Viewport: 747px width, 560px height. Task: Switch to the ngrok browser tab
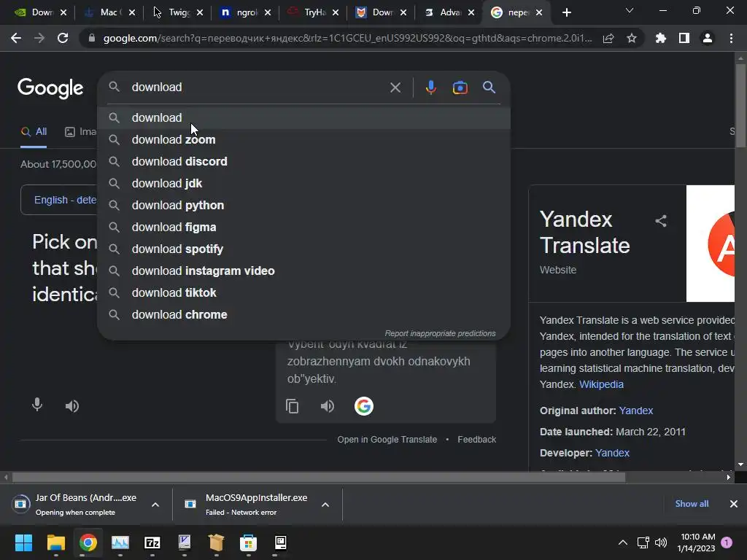point(247,12)
